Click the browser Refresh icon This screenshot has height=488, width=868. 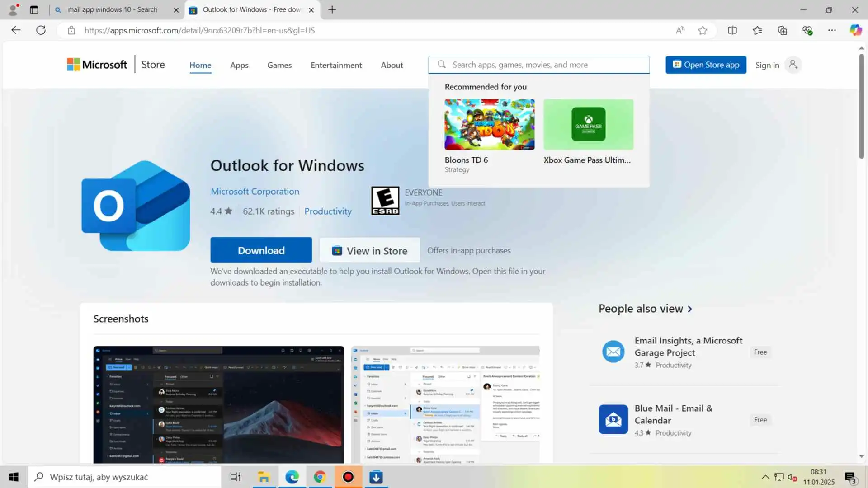click(x=41, y=30)
